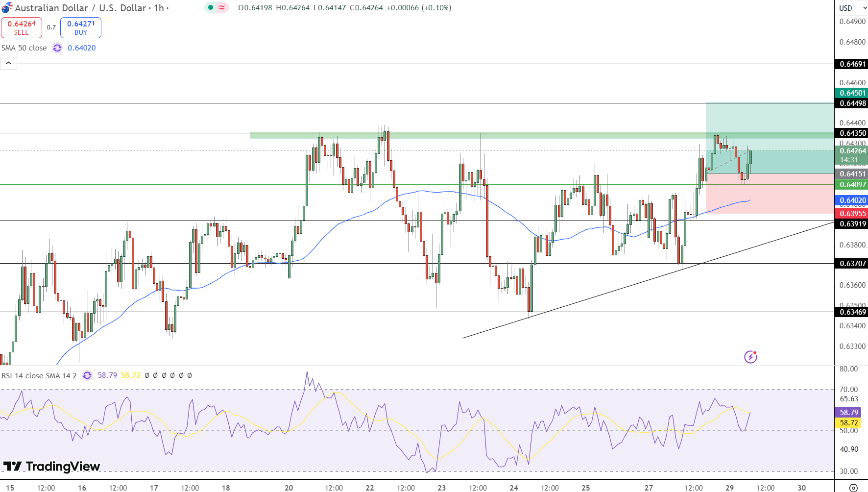The height and width of the screenshot is (492, 868).
Task: Click the 0.63469 support price label
Action: tap(852, 312)
